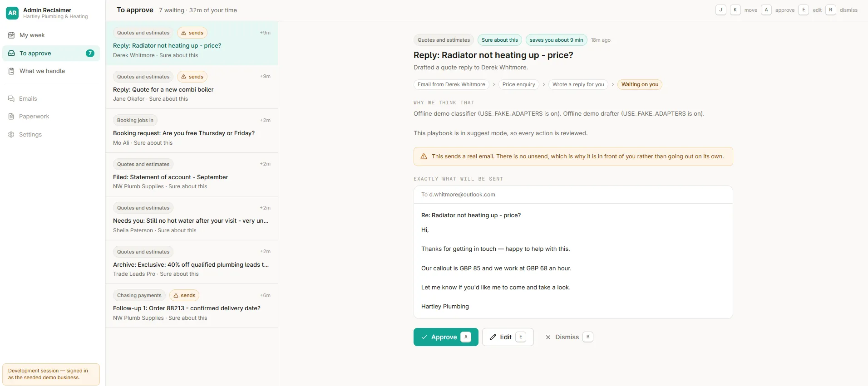Click the X icon beside Dismiss
The height and width of the screenshot is (386, 868).
[548, 337]
